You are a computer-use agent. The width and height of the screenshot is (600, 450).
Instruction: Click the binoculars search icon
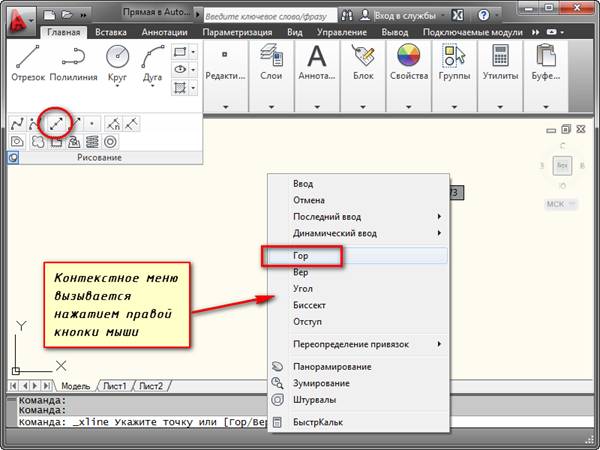coord(347,15)
